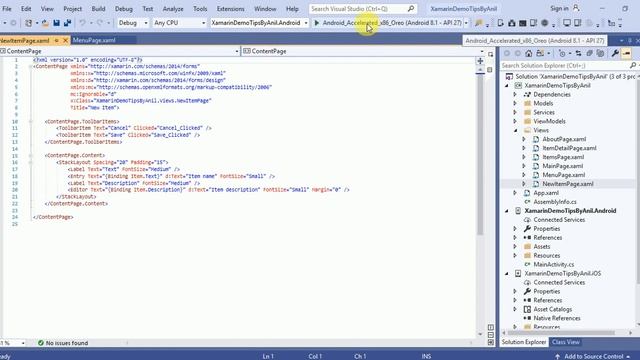Open the Build menu
Viewport: 640px width, 360px height.
click(98, 9)
